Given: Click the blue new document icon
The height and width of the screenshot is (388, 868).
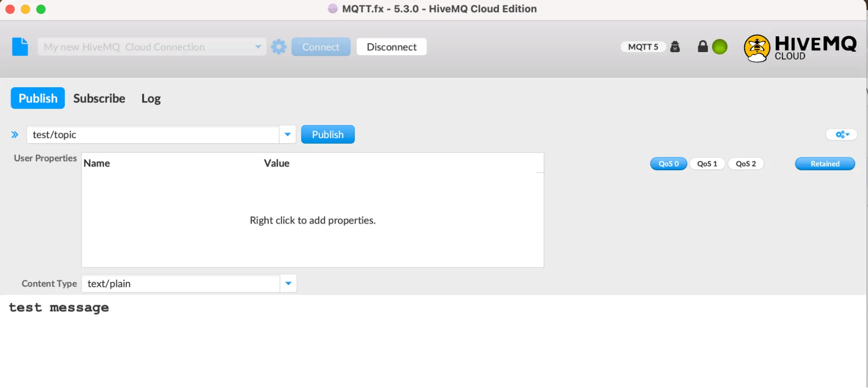Looking at the screenshot, I should (x=20, y=46).
